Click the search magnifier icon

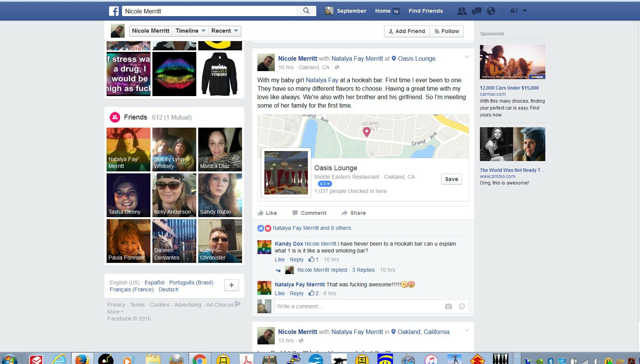click(x=306, y=11)
